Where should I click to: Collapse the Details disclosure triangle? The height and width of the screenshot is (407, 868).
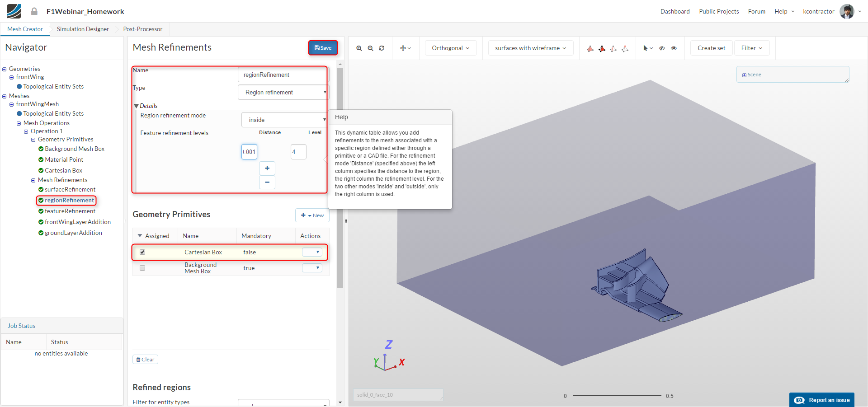[136, 106]
